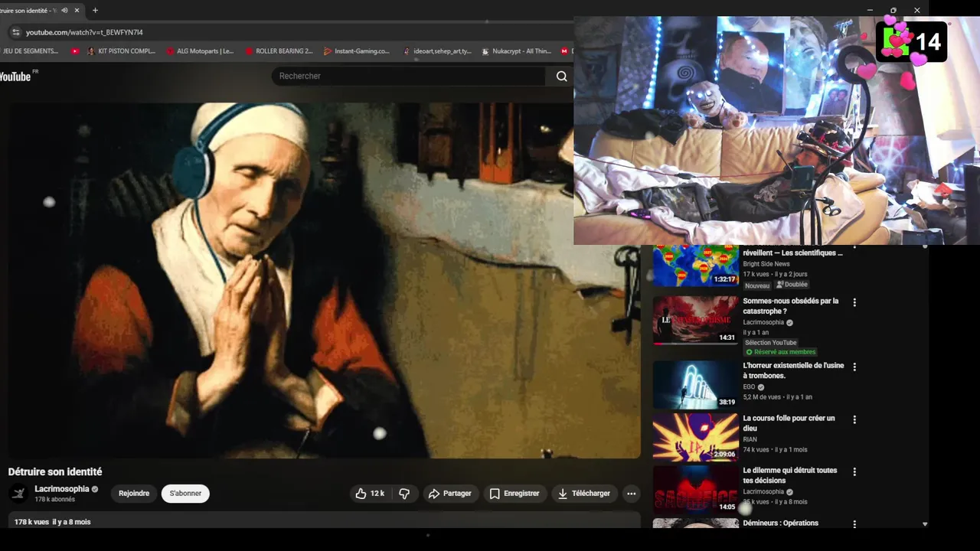The height and width of the screenshot is (551, 980).
Task: Open the world map thumbnail video 1:32:17
Action: pyautogui.click(x=695, y=266)
